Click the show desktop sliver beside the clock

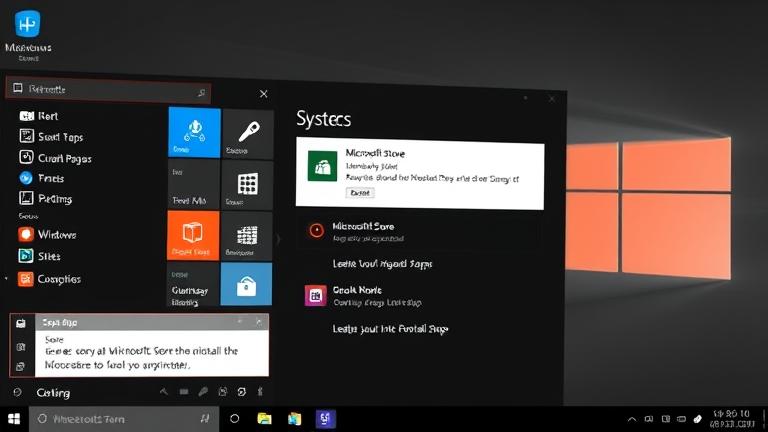tap(765, 419)
